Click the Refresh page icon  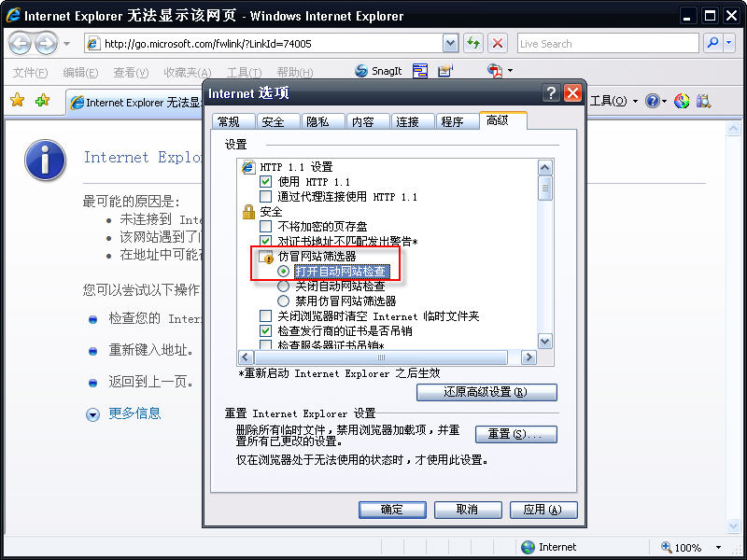click(x=473, y=43)
